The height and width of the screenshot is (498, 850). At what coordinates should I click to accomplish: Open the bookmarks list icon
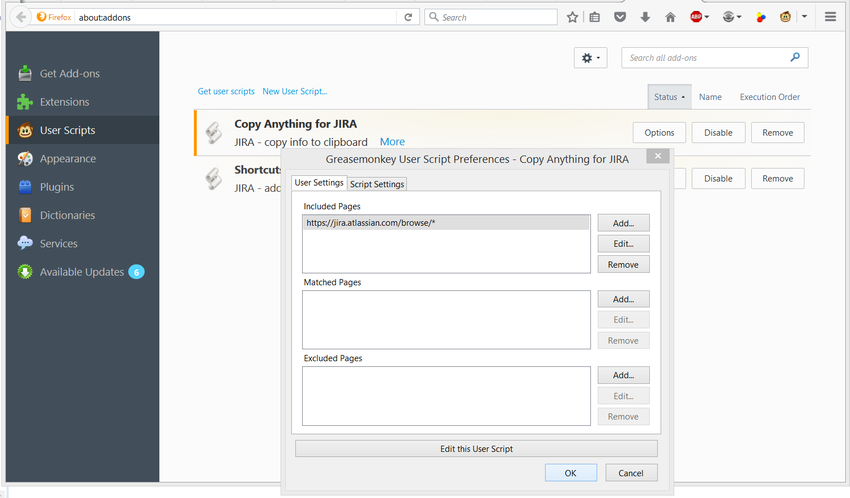[595, 17]
